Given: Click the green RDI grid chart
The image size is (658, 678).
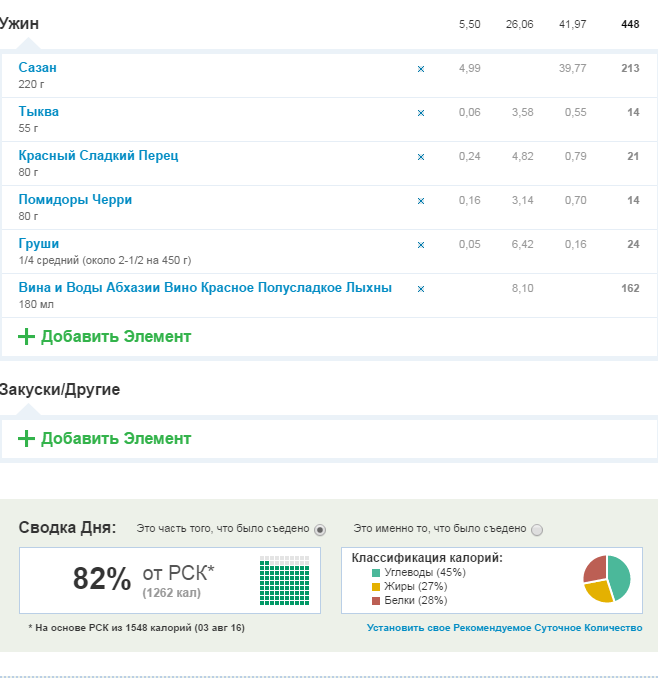Looking at the screenshot, I should click(284, 581).
